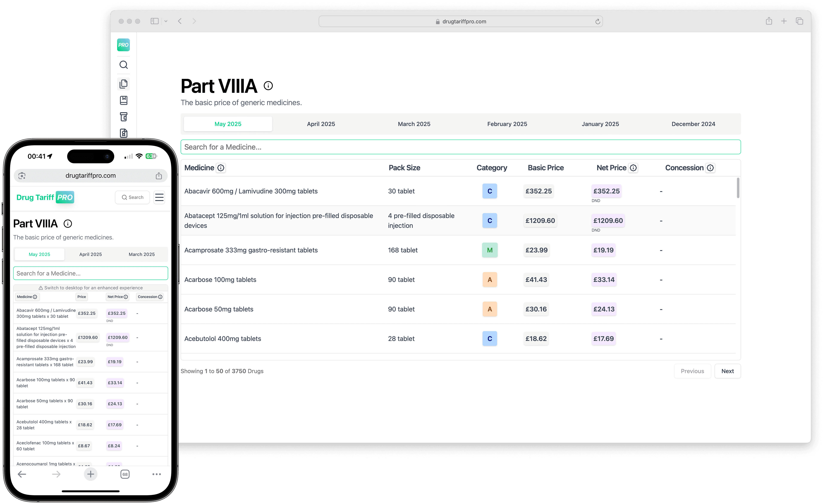
Task: Switch to the April 2025 tab
Action: 321,124
